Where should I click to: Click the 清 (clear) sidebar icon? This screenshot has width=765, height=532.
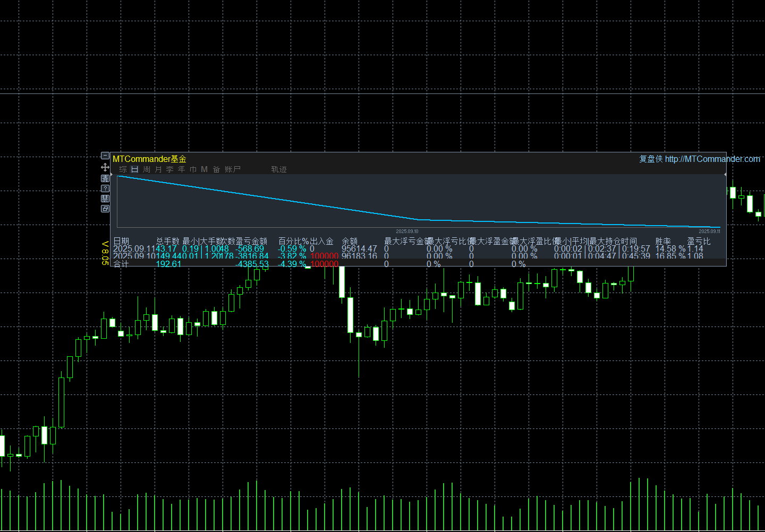(x=105, y=178)
